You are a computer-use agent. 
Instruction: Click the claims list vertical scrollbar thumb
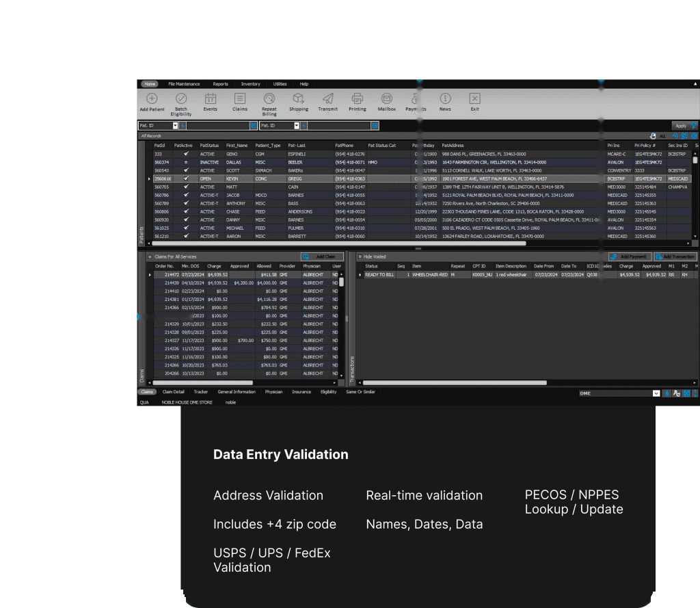click(342, 282)
